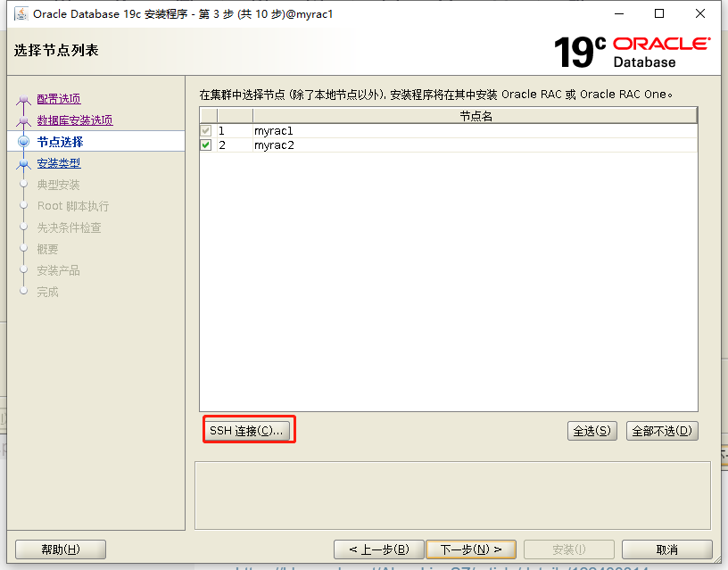Click the 节点名 column header
This screenshot has height=570, width=728.
475,116
